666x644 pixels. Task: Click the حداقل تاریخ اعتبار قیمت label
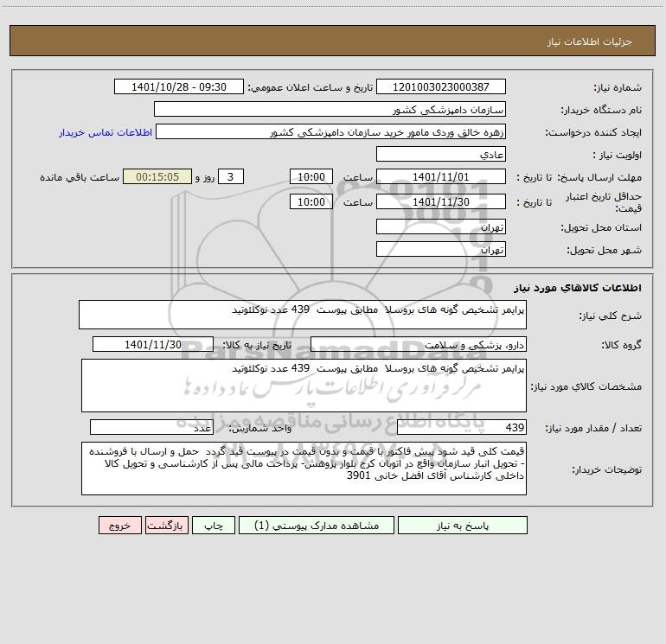[604, 202]
